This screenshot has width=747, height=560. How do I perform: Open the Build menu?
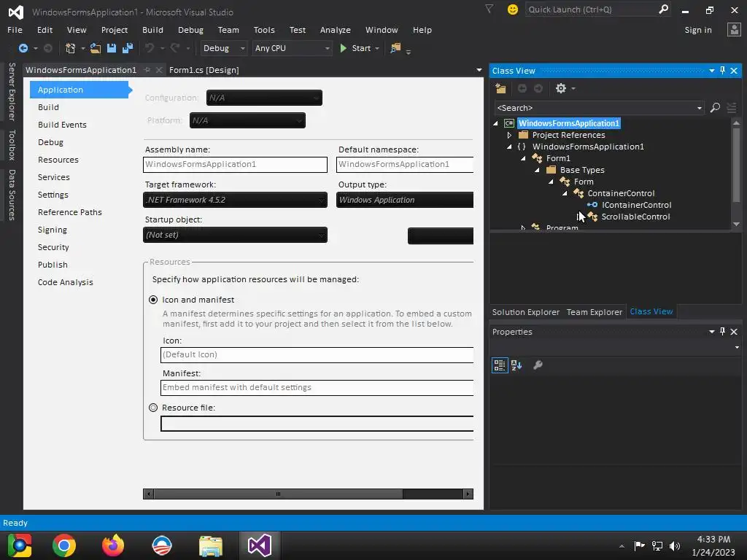(152, 29)
